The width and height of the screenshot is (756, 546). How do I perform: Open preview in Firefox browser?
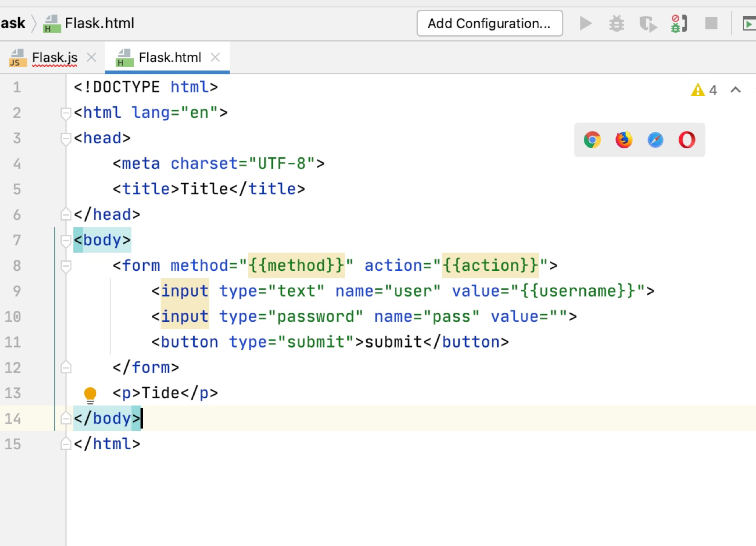624,140
